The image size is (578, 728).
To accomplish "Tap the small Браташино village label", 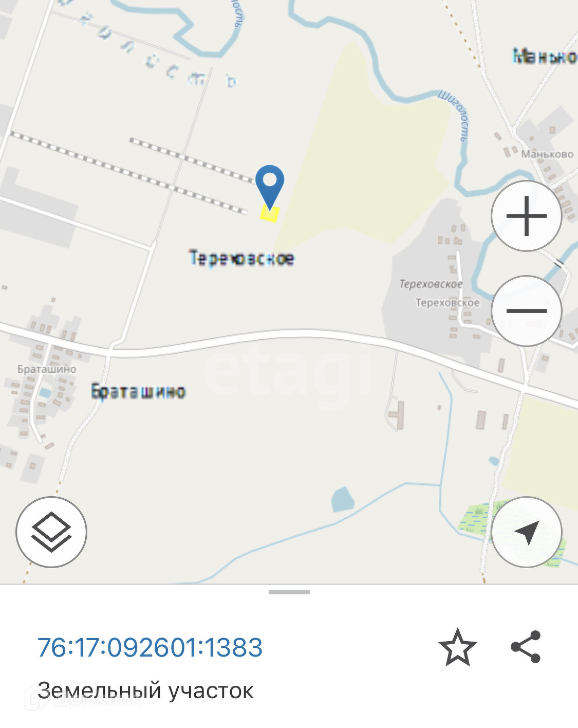I will pos(47,369).
